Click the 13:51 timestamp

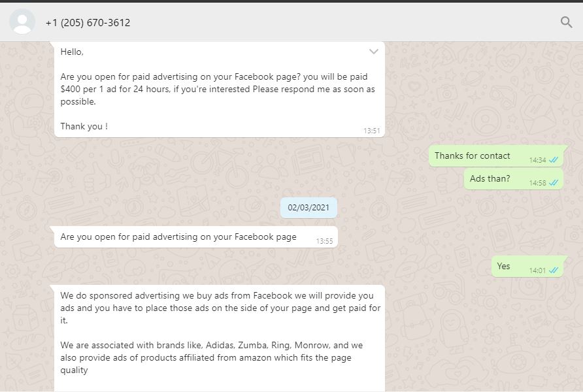[x=372, y=131]
